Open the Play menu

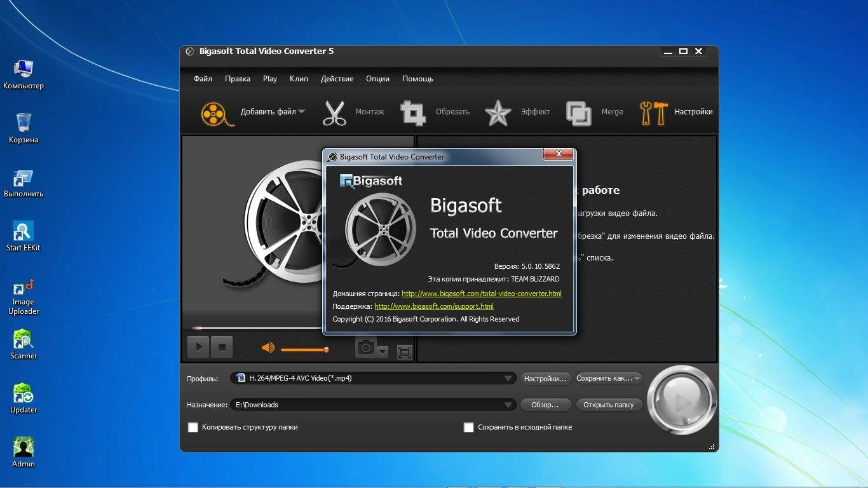(x=270, y=79)
